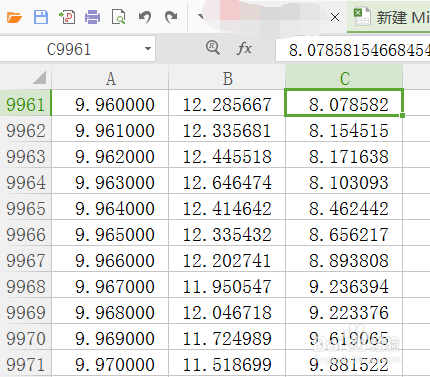
Task: Click cell containing 9.961000
Action: pos(110,130)
